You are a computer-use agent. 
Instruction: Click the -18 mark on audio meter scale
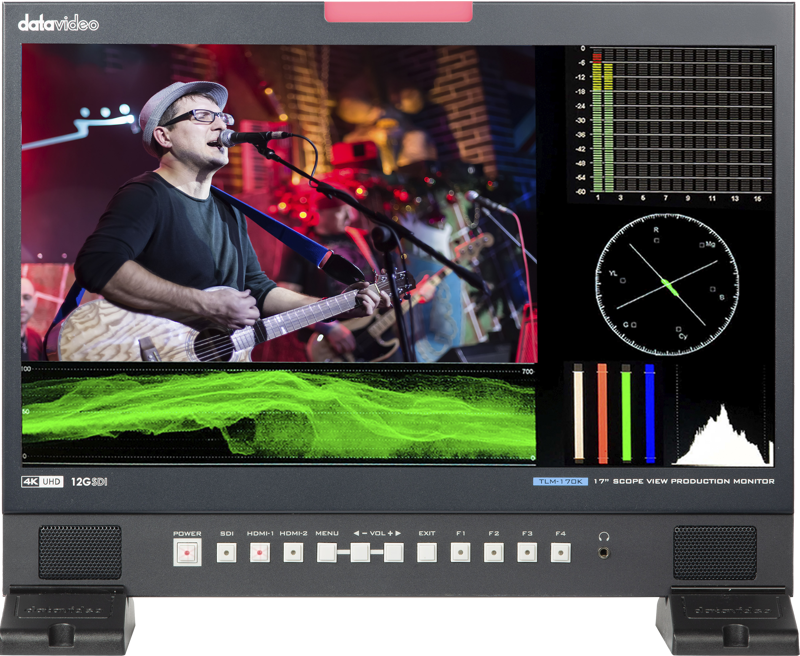(x=580, y=92)
